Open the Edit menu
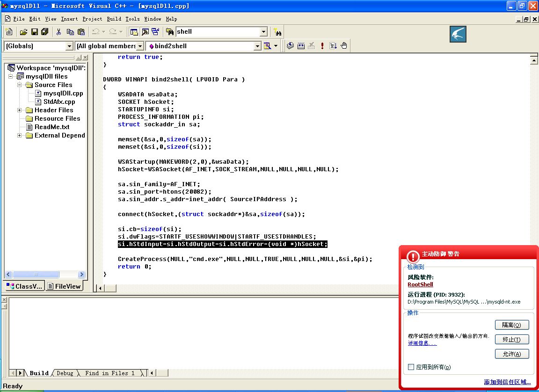 click(x=35, y=19)
